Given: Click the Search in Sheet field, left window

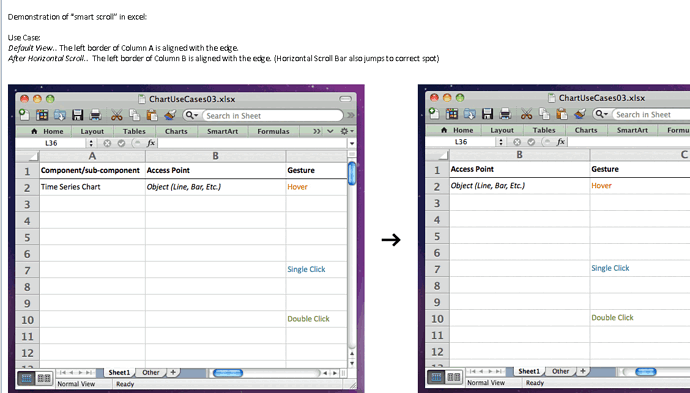Looking at the screenshot, I should pyautogui.click(x=272, y=116).
